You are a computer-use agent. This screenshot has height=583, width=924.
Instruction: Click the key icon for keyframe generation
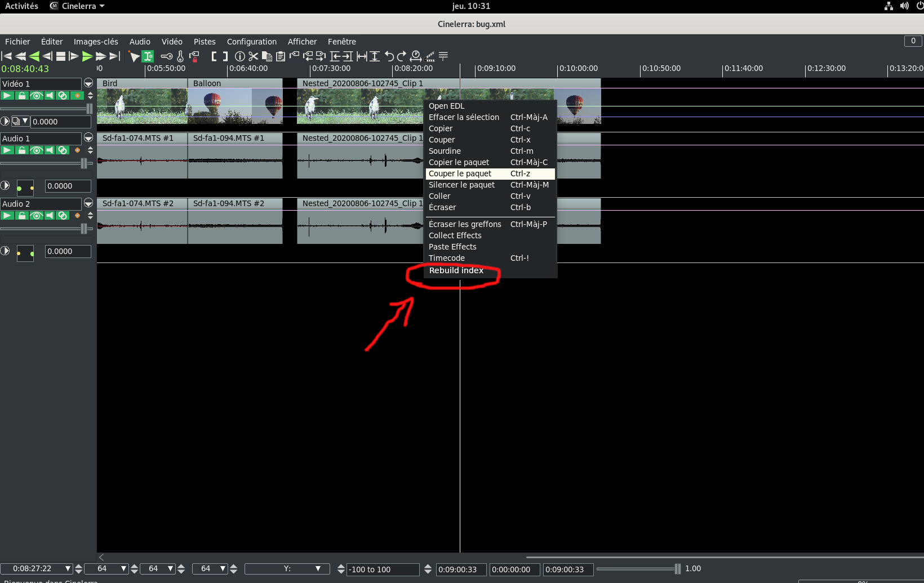pos(167,56)
